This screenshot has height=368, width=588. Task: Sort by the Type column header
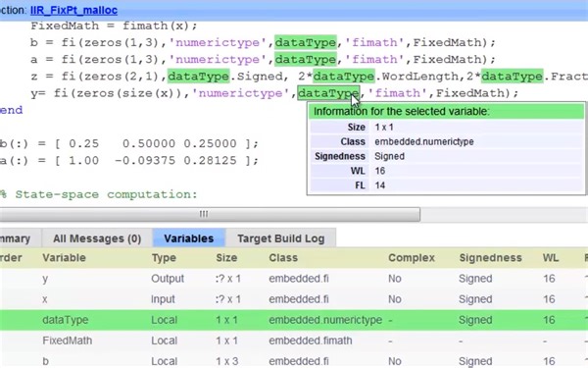(164, 258)
